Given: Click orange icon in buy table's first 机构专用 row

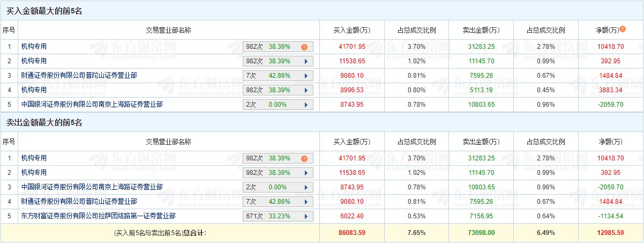Looking at the screenshot, I should (304, 47).
